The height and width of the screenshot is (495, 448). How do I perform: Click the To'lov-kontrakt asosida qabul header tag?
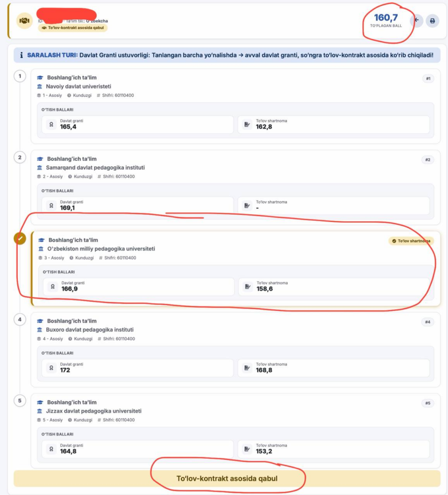click(73, 28)
